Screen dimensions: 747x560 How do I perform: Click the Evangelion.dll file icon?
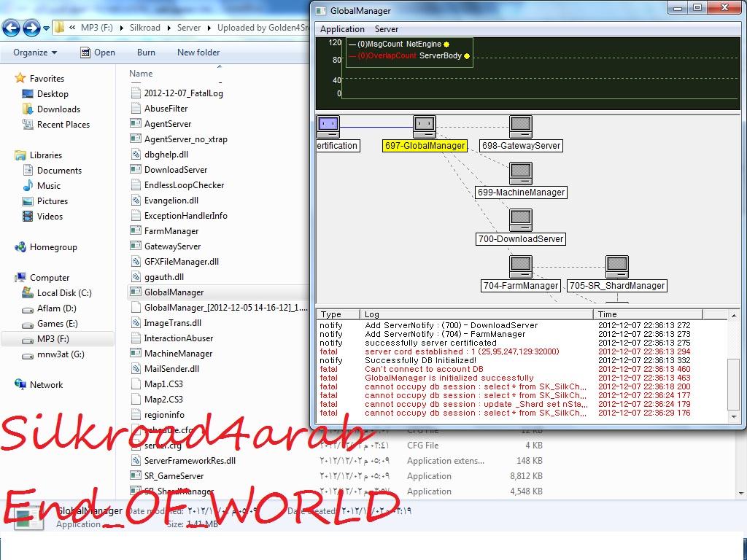pyautogui.click(x=136, y=200)
